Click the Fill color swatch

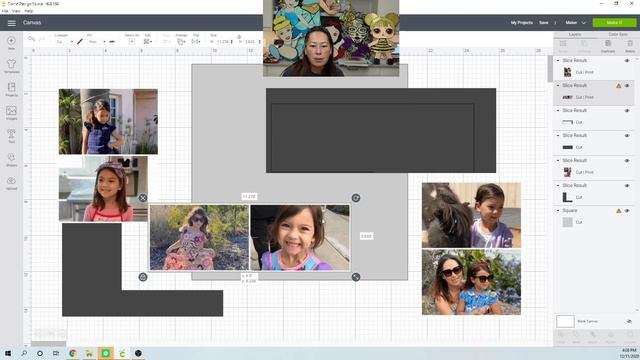[x=112, y=42]
